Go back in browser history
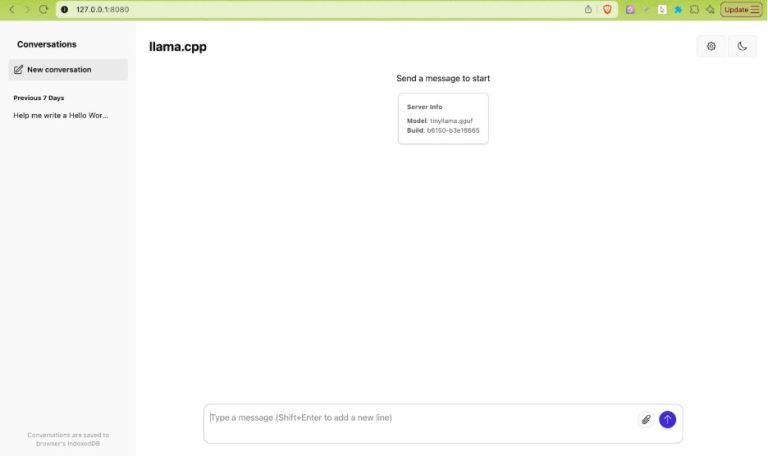Viewport: 768px width, 456px height. 12,9
